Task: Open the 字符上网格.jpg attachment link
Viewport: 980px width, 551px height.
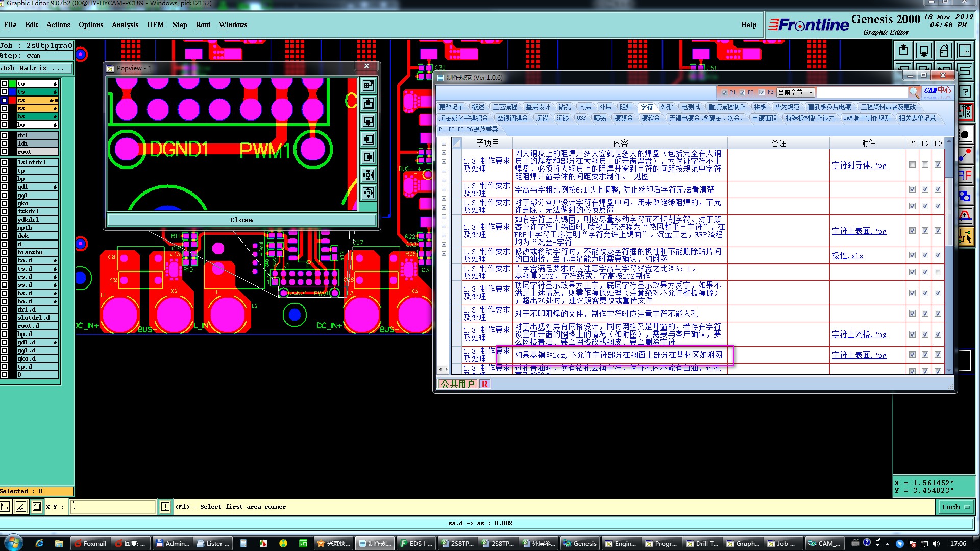Action: point(859,334)
